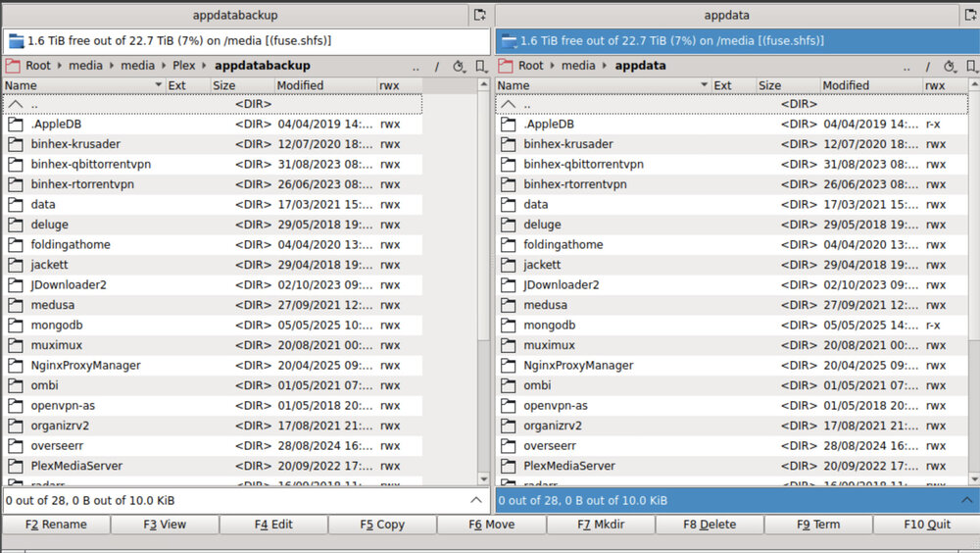Open new tab in left panel
This screenshot has height=553, width=980.
479,15
